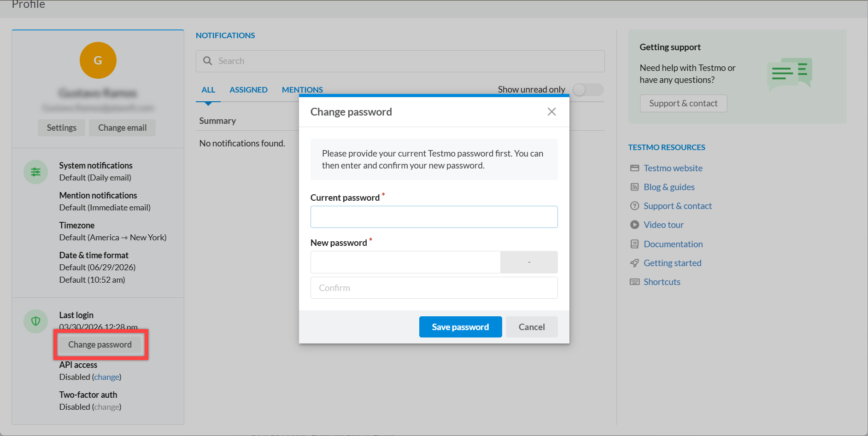This screenshot has height=436, width=868.
Task: Click the Getting support heading
Action: (x=670, y=47)
